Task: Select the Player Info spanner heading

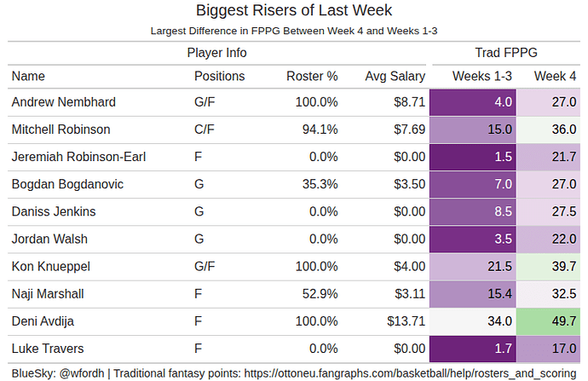Action: point(217,53)
